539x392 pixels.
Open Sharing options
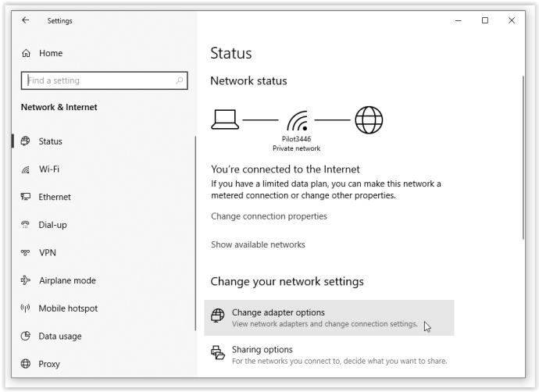coord(329,355)
